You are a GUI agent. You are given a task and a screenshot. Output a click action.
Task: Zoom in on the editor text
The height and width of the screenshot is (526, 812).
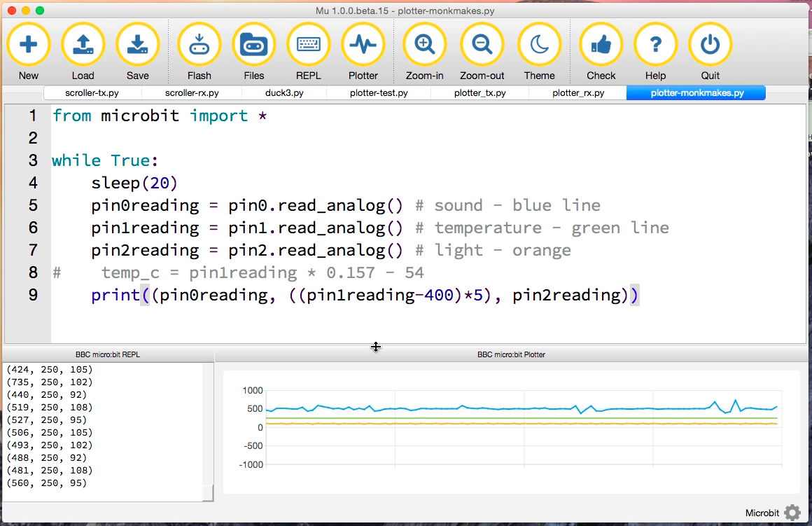424,45
